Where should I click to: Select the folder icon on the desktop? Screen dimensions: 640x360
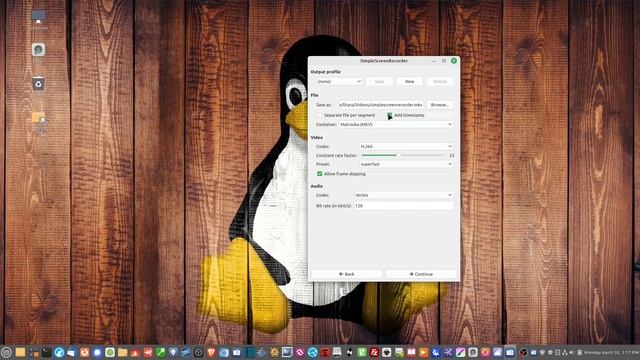(38, 118)
